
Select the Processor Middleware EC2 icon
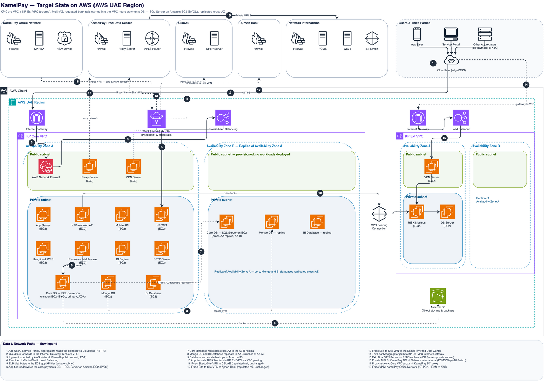[x=83, y=249]
